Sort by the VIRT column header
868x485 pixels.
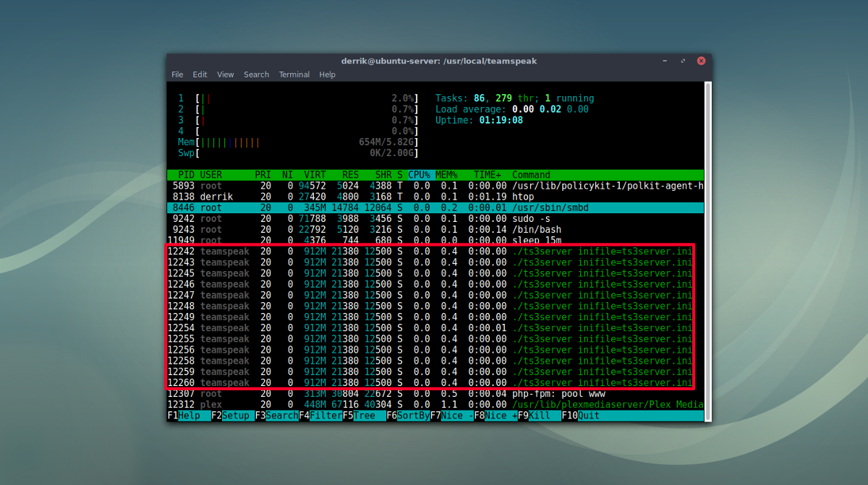tap(315, 175)
